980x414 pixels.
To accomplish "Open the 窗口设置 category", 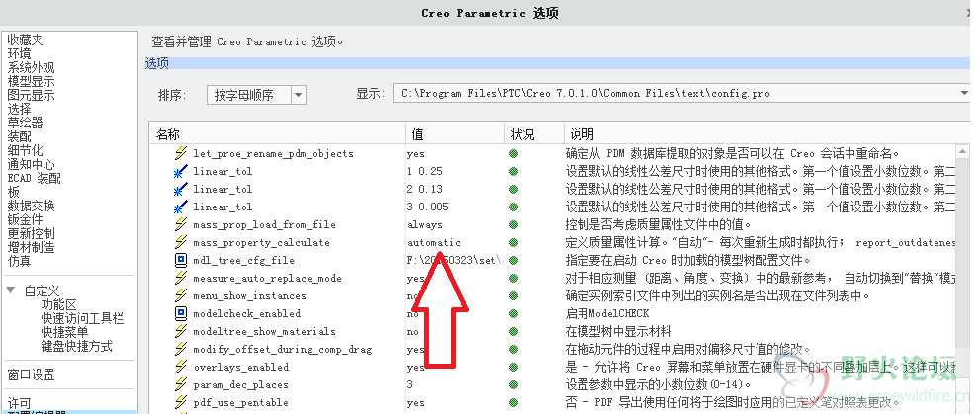I will [31, 374].
